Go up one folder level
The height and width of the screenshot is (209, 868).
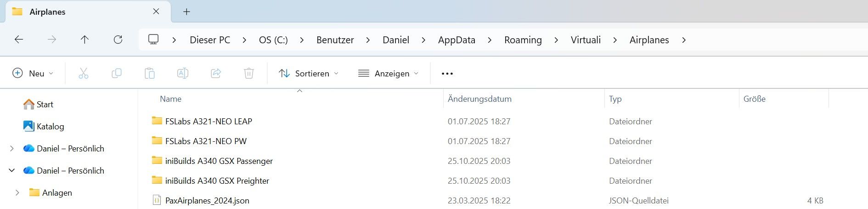coord(85,40)
